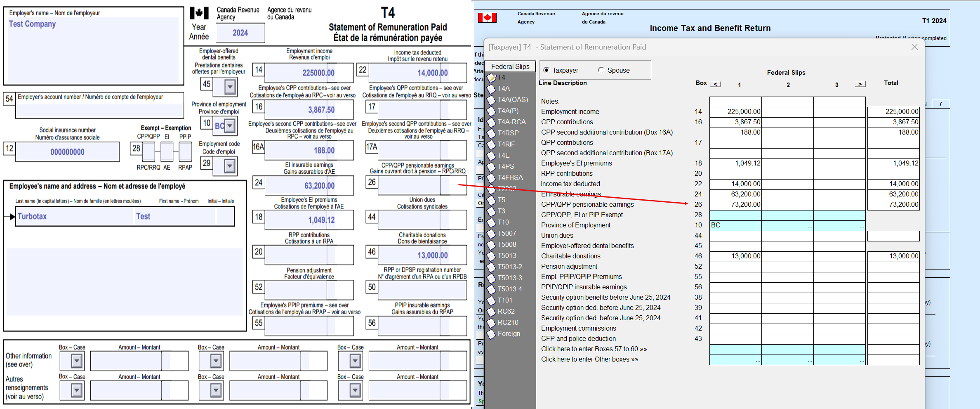Screen dimensions: 980x409
Task: Open box 29 employment code dropdown
Action: click(230, 166)
